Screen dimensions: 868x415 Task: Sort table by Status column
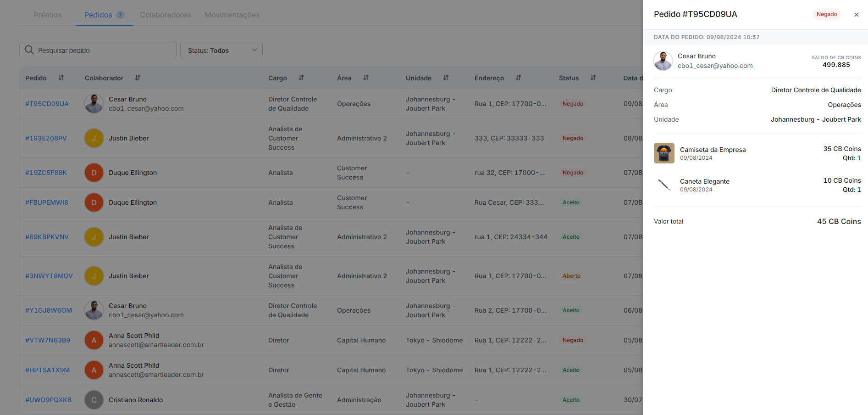point(593,78)
